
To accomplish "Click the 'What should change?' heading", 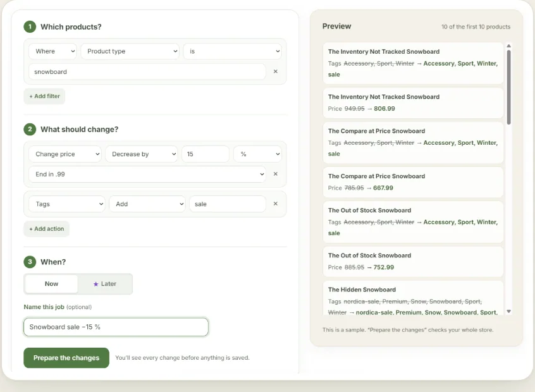I will [80, 130].
